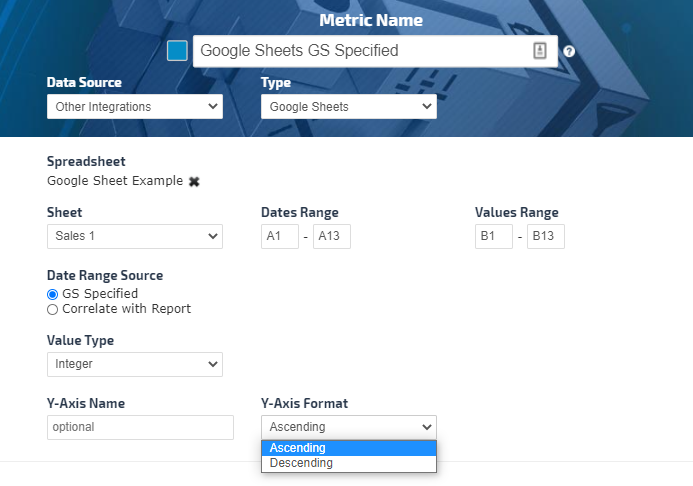The width and height of the screenshot is (693, 486).
Task: Remove the Google Sheet Example spreadsheet
Action: click(x=194, y=182)
